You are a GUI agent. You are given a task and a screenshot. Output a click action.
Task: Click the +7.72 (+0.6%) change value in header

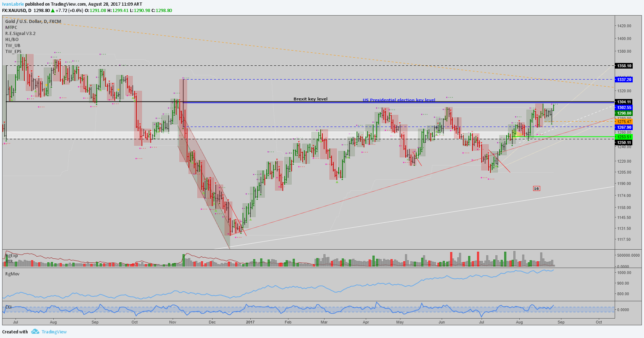[69, 11]
